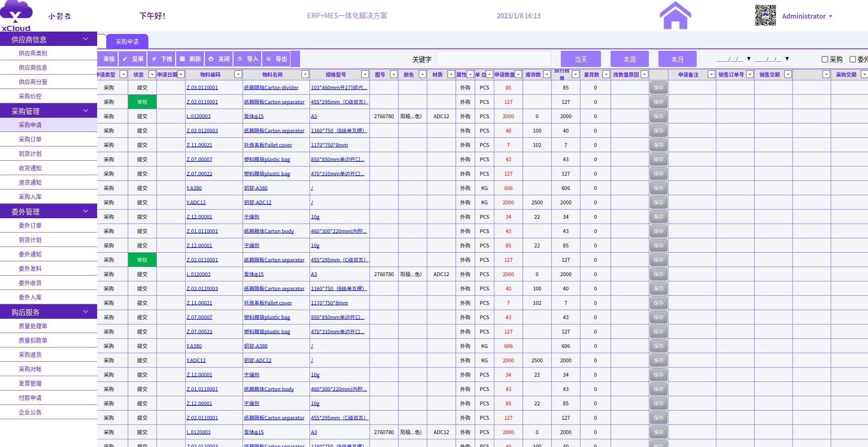Collapse the 委外管理 sidebar section
This screenshot has height=447, width=868.
86,211
